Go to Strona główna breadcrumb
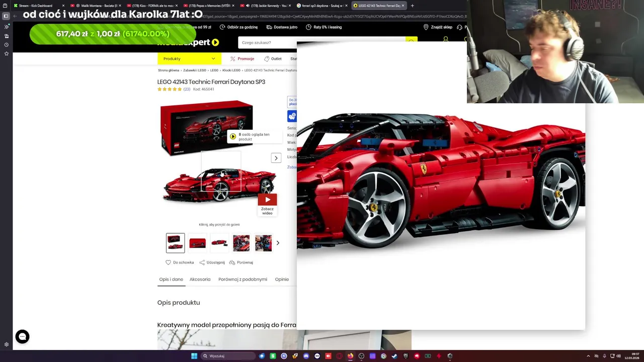 (169, 70)
